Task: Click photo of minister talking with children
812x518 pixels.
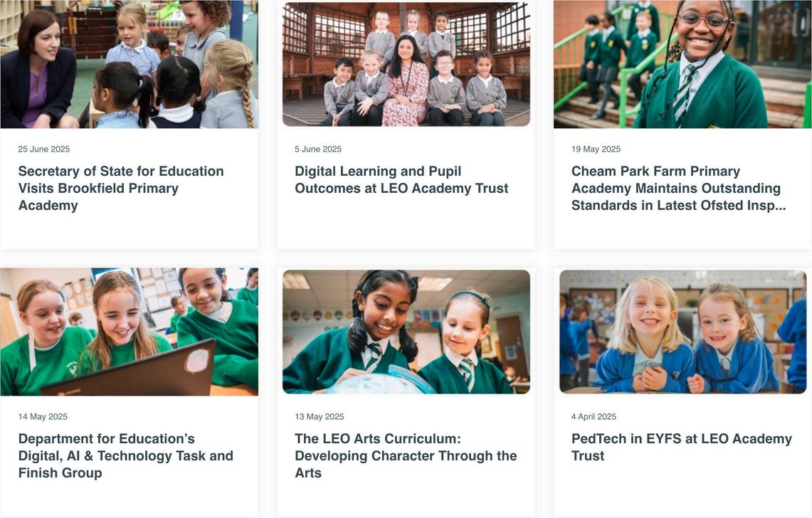Action: point(130,64)
